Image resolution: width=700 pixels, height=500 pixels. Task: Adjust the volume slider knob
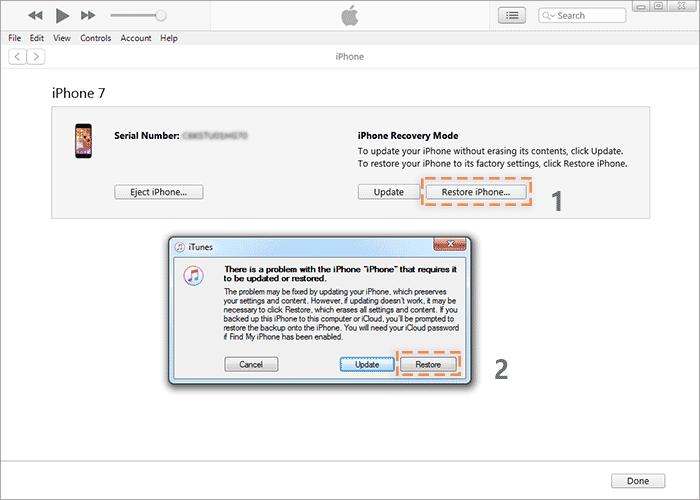click(x=161, y=16)
